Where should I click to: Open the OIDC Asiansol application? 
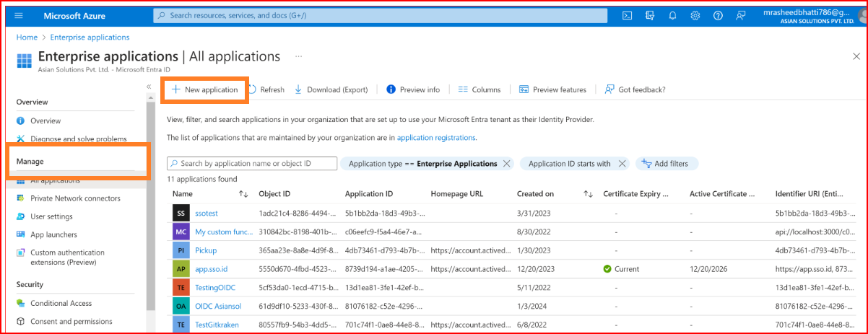[218, 306]
